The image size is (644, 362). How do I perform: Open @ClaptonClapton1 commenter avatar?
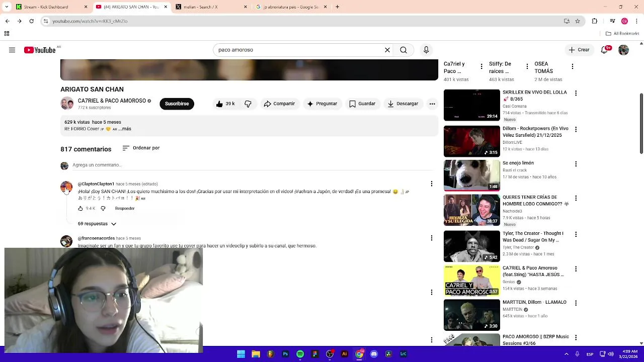pos(66,187)
